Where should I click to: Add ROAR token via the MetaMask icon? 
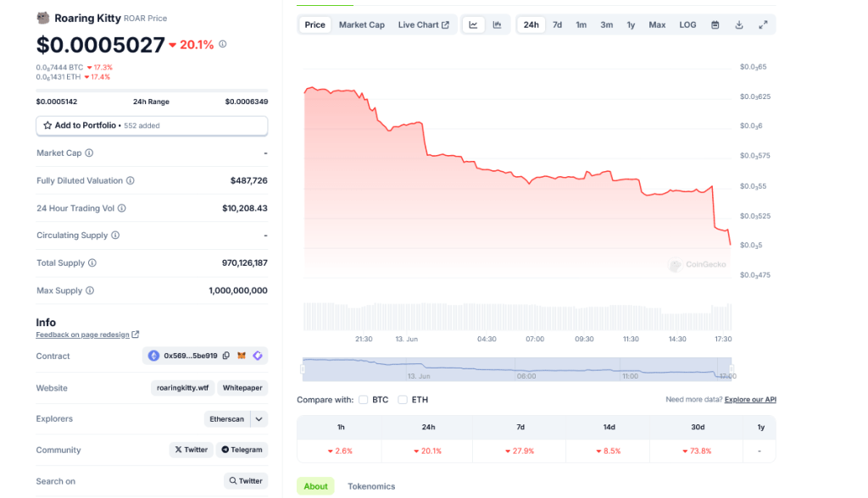coord(242,356)
